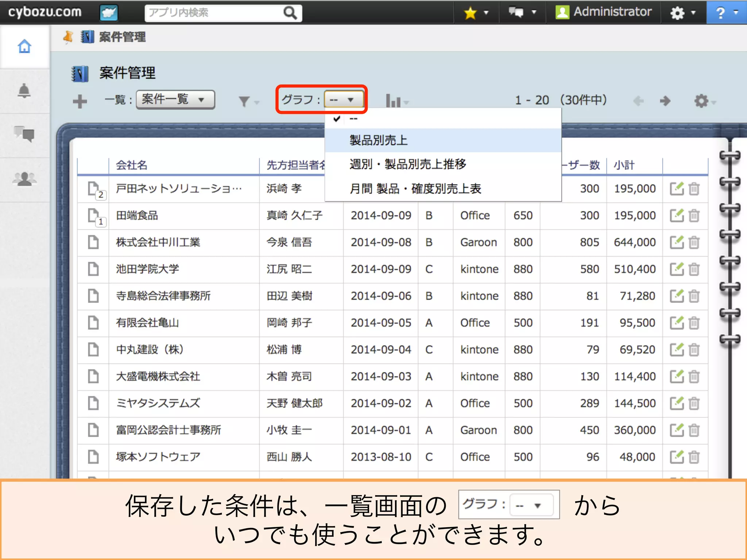Open the bar chart icon menu
Screen dimensions: 747x560
397,101
